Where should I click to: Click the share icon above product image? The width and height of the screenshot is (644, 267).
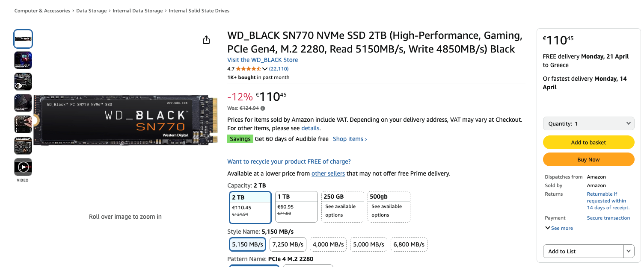click(x=206, y=40)
